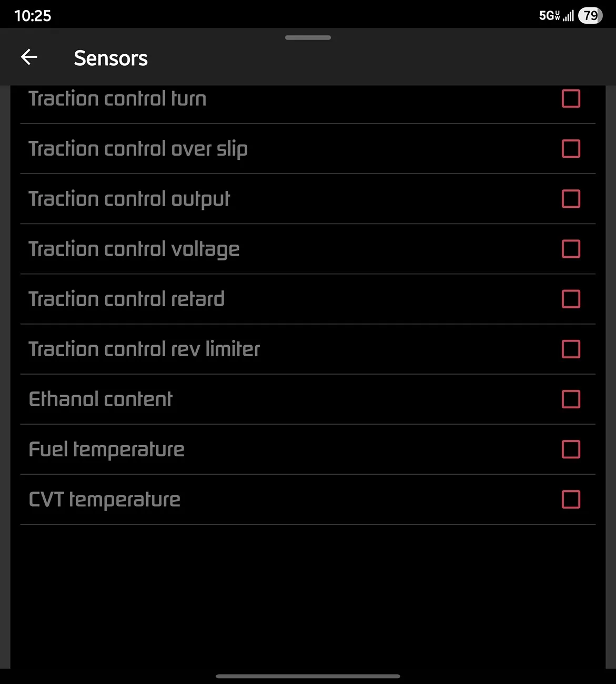Image resolution: width=616 pixels, height=684 pixels.
Task: Tap the 10:25 clock in status bar
Action: coord(33,16)
